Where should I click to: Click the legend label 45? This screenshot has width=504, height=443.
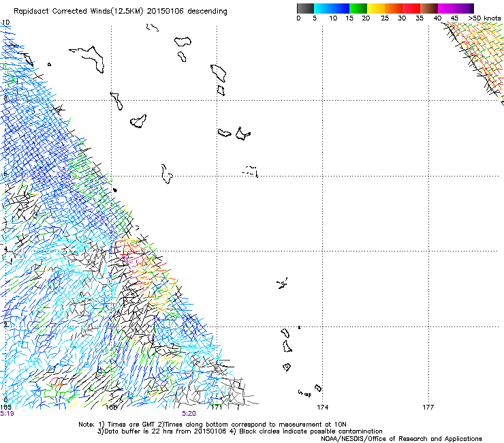(x=454, y=18)
